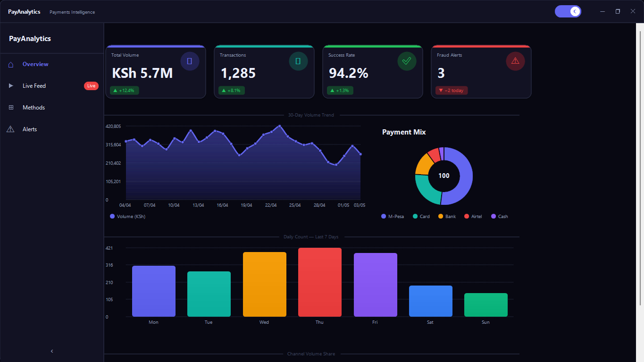Click the Thu bar in daily count
The width and height of the screenshot is (644, 362).
click(320, 282)
